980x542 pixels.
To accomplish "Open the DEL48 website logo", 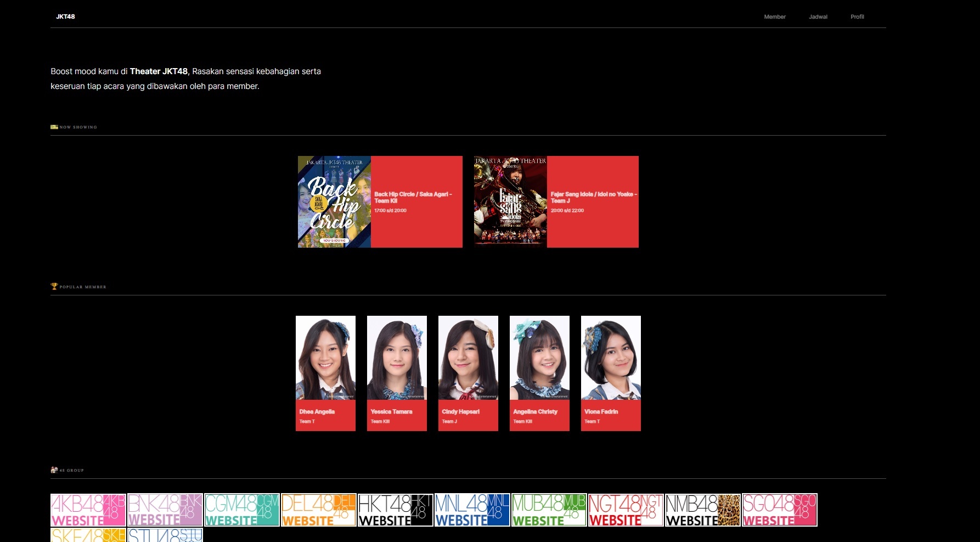I will tap(319, 510).
